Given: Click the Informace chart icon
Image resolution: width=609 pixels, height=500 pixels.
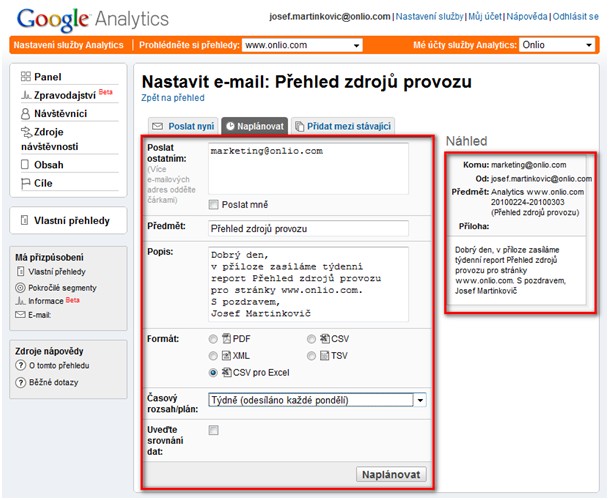Looking at the screenshot, I should pyautogui.click(x=20, y=301).
